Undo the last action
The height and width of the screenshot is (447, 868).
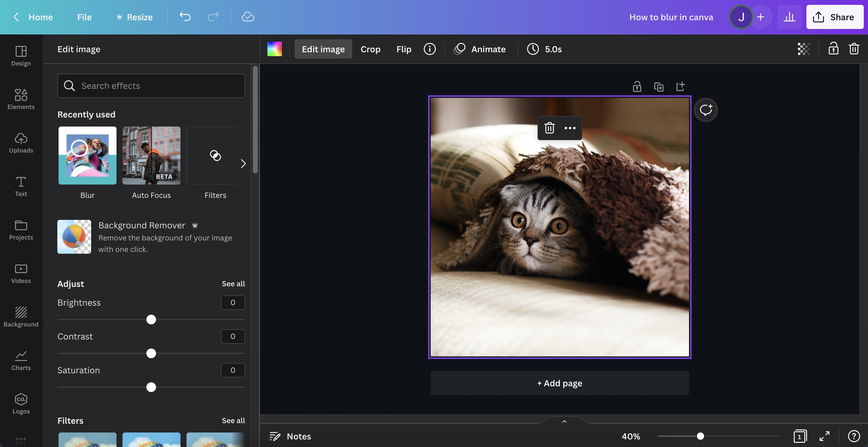tap(185, 17)
